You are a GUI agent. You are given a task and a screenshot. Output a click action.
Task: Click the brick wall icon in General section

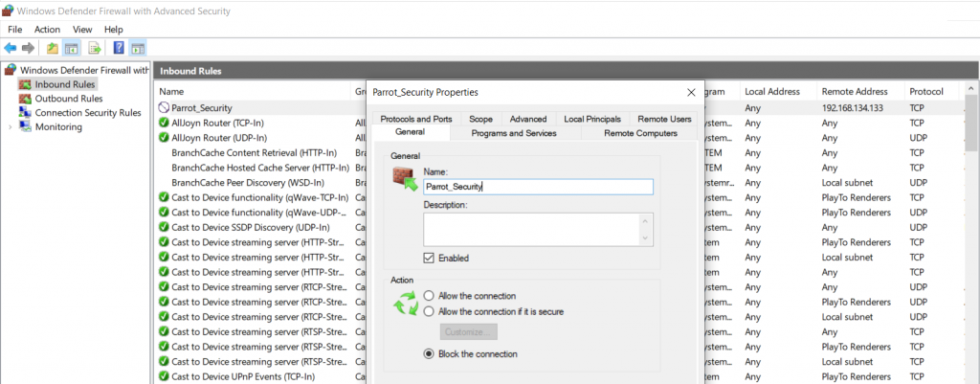point(405,179)
